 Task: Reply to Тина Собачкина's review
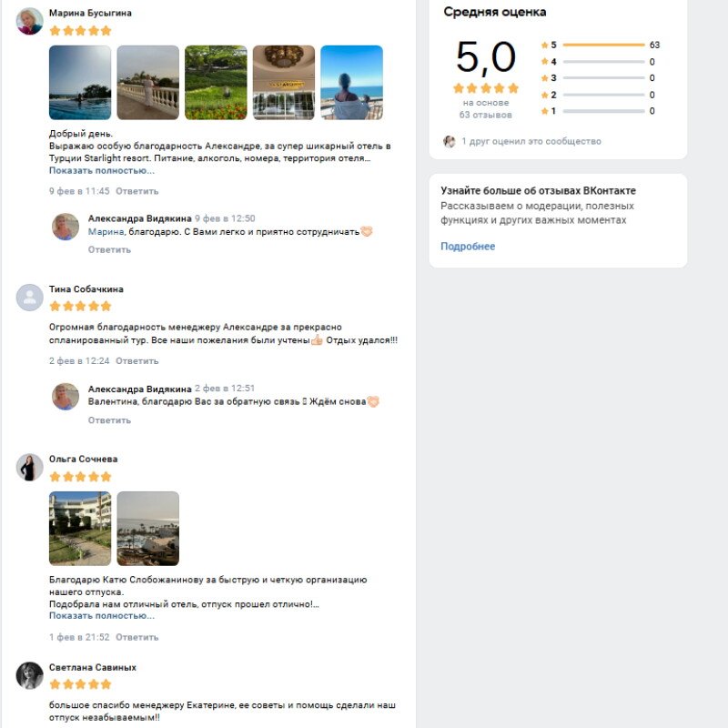tap(137, 360)
